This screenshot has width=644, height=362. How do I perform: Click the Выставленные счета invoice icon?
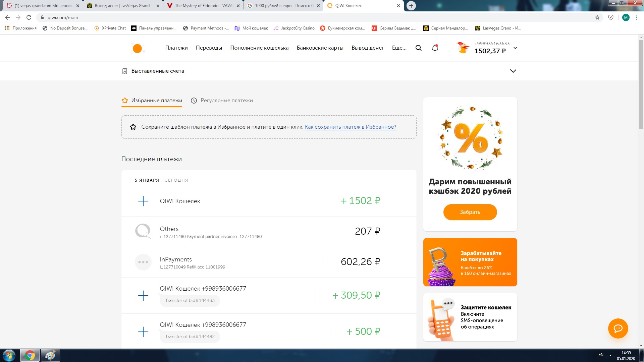125,71
